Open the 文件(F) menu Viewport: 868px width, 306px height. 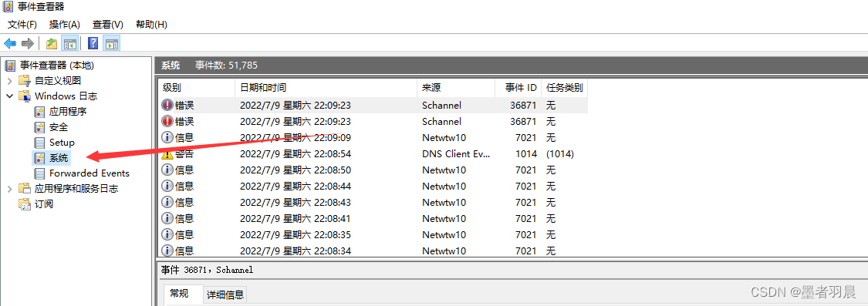(x=22, y=25)
